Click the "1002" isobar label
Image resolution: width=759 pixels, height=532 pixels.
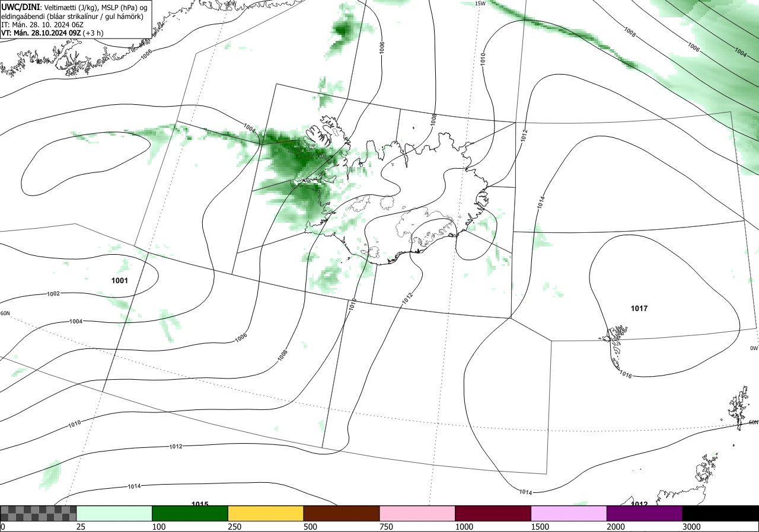53,294
